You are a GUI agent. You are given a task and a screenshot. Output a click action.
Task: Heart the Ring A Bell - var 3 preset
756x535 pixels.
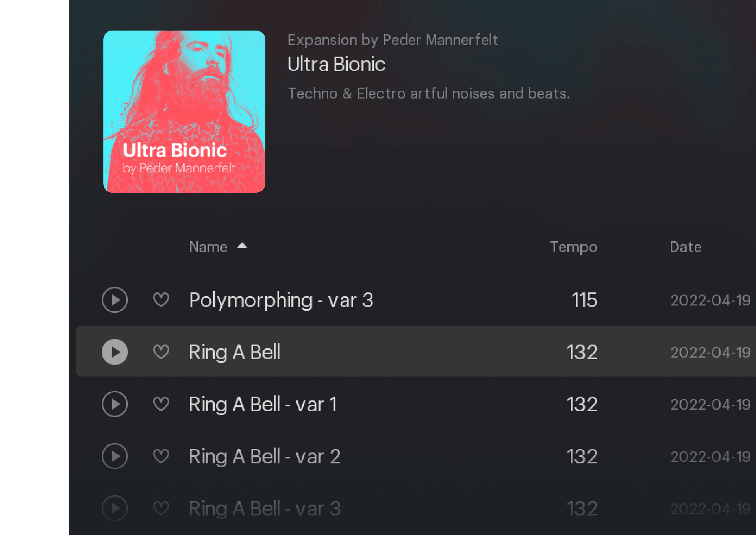point(161,508)
